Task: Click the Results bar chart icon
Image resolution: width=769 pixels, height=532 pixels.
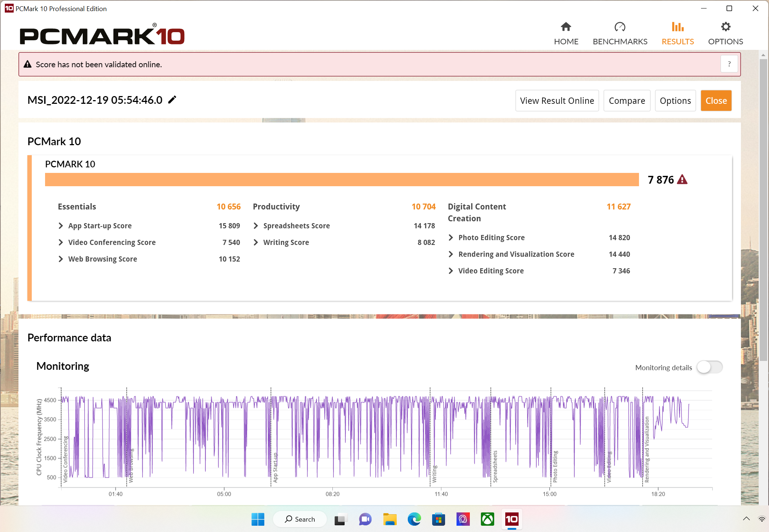Action: click(x=678, y=27)
